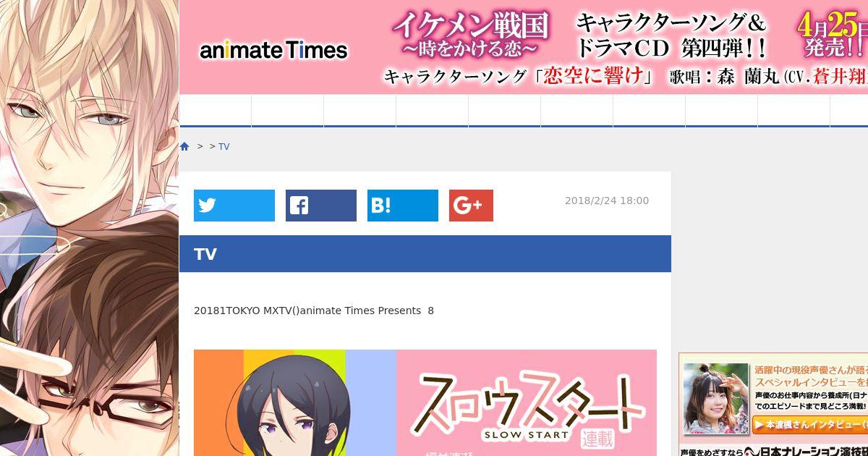The height and width of the screenshot is (456, 868).
Task: Click the left-side character illustration ad
Action: (x=89, y=228)
